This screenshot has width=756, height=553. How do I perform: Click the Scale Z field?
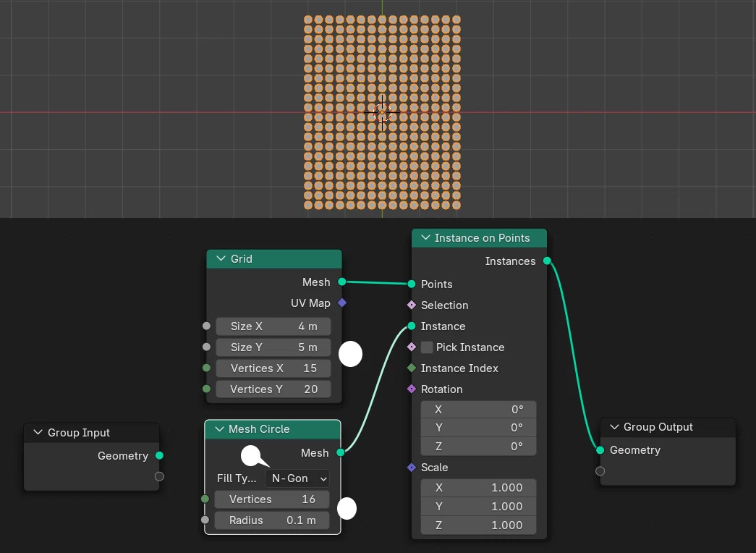[478, 525]
